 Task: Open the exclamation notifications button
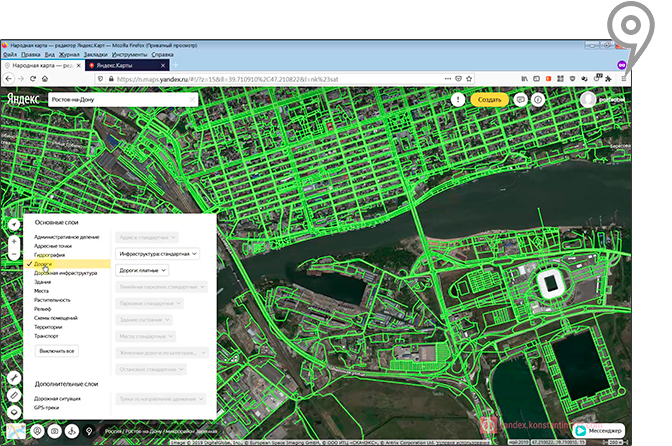(x=458, y=100)
